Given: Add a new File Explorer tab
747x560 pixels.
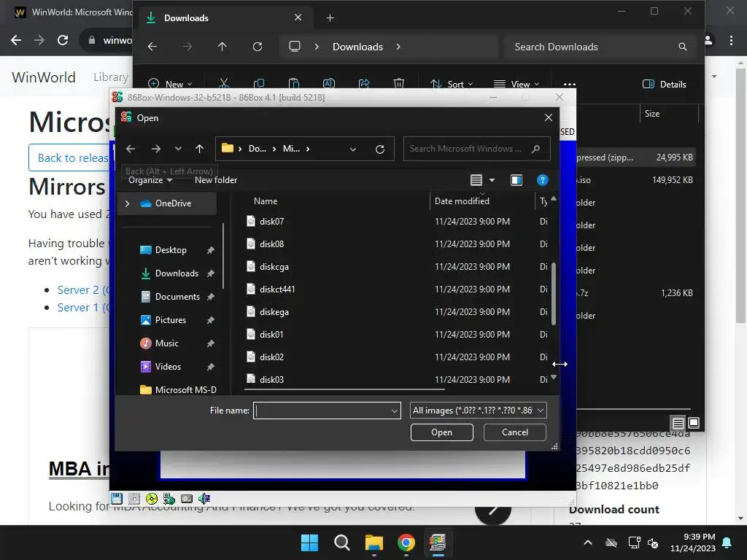Looking at the screenshot, I should click(330, 18).
